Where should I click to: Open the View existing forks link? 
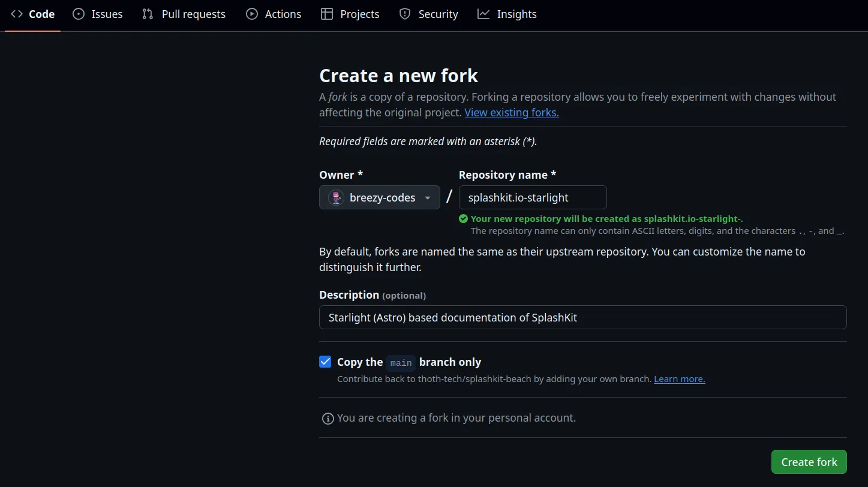coord(511,112)
